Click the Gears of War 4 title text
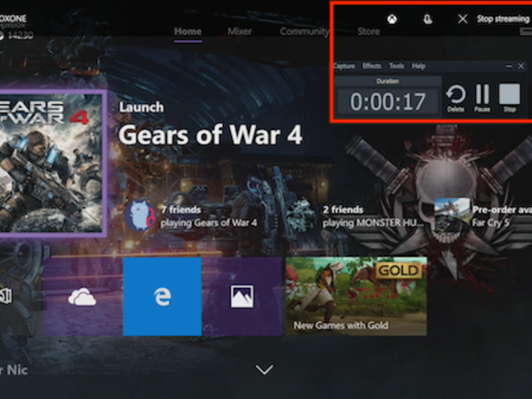Image resolution: width=532 pixels, height=399 pixels. click(210, 134)
